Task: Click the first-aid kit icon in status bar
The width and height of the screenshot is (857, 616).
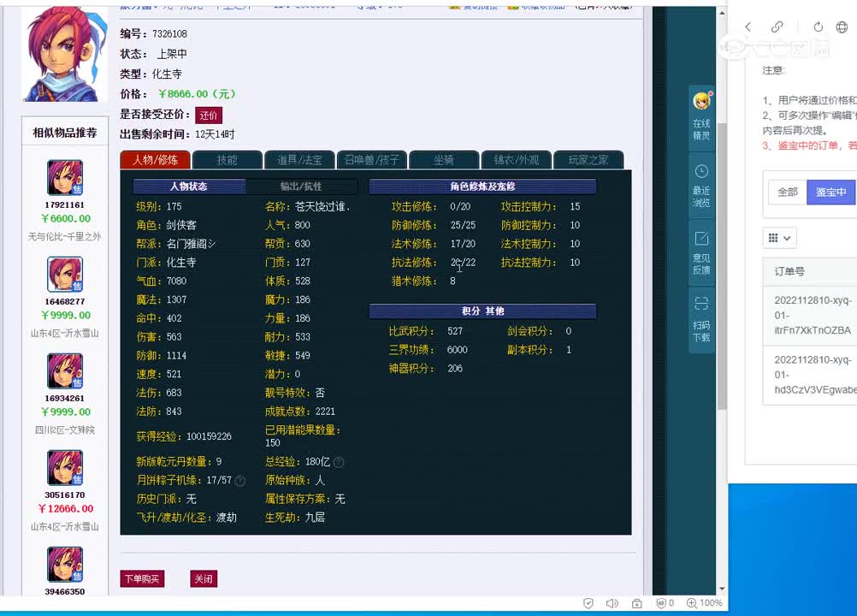Action: [636, 603]
